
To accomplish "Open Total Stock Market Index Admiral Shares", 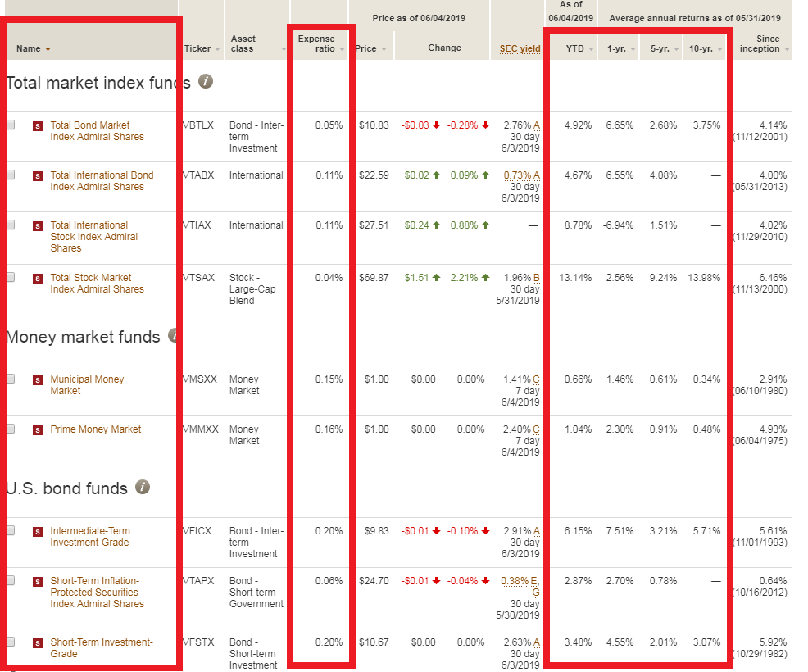I will [97, 284].
